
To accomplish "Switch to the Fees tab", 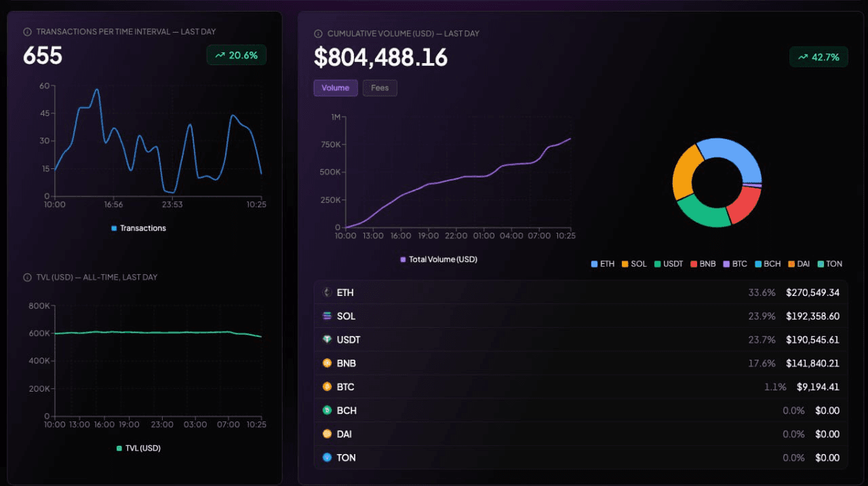I will (x=380, y=88).
